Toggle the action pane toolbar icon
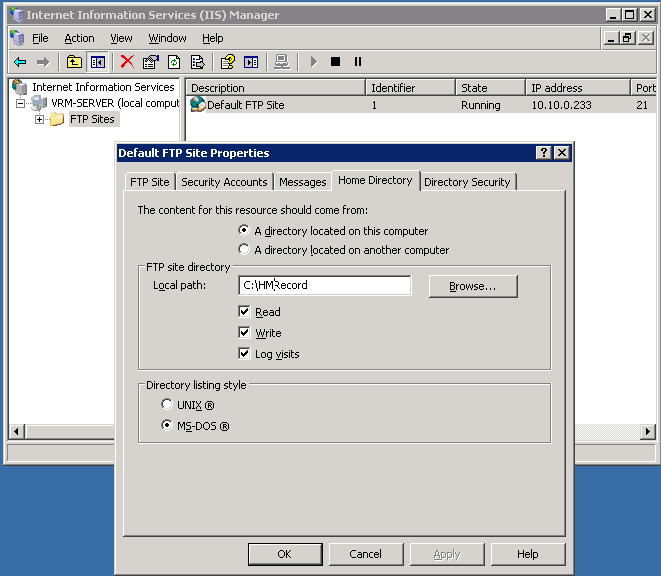 click(251, 62)
